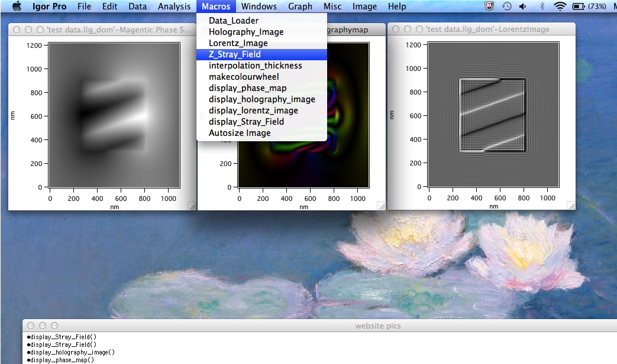Open the Bluetooth status icon
Image resolution: width=617 pixels, height=364 pixels.
point(542,6)
